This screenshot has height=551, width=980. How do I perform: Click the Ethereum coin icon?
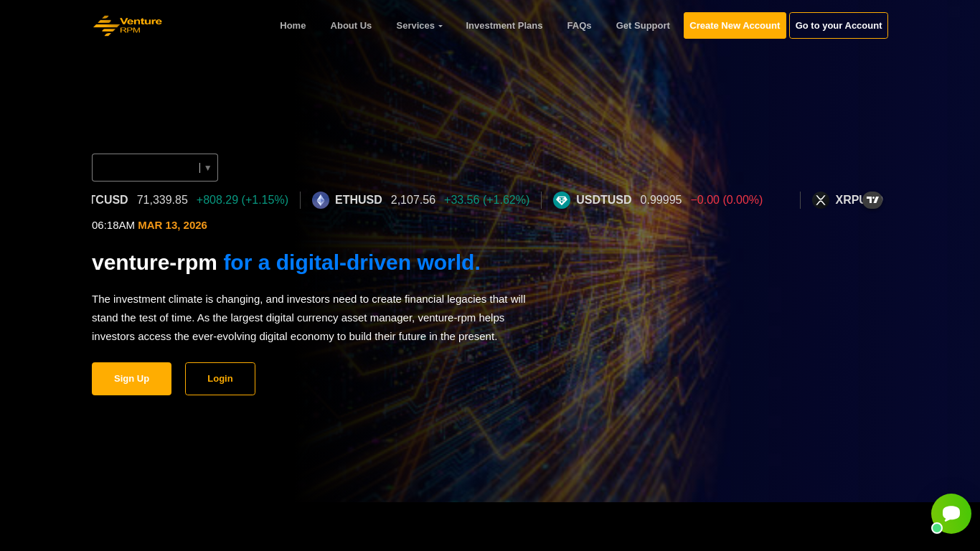click(321, 200)
